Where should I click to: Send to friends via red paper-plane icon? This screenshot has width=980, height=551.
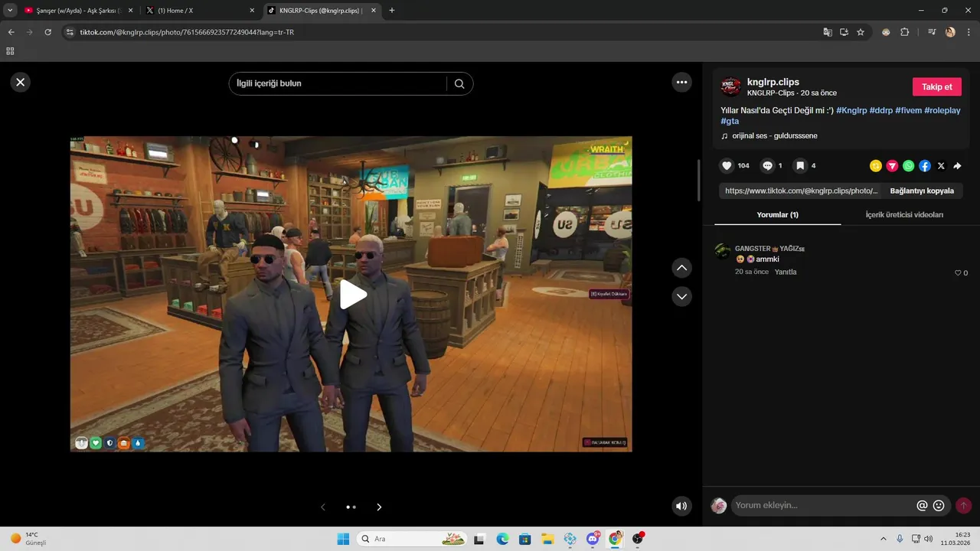point(892,165)
